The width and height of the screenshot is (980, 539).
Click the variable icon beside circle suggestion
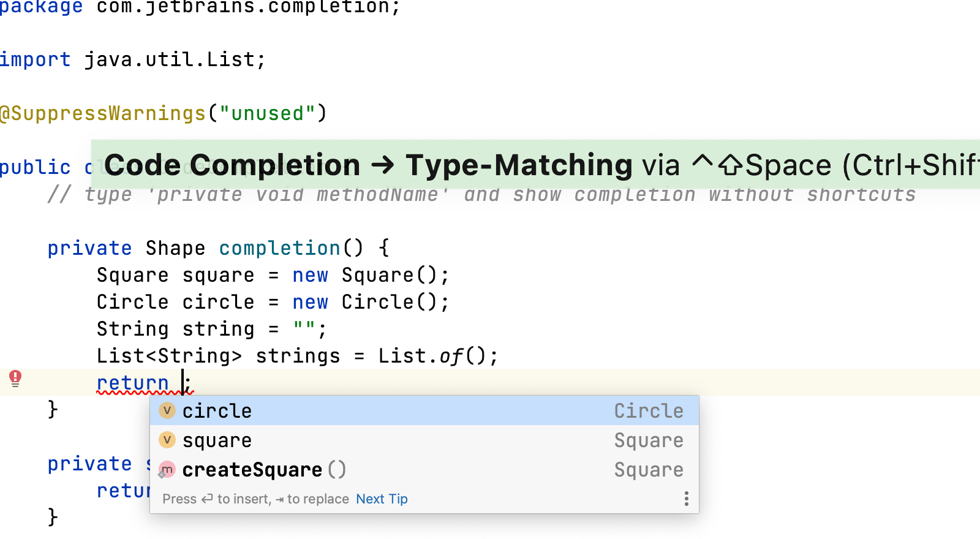[167, 410]
